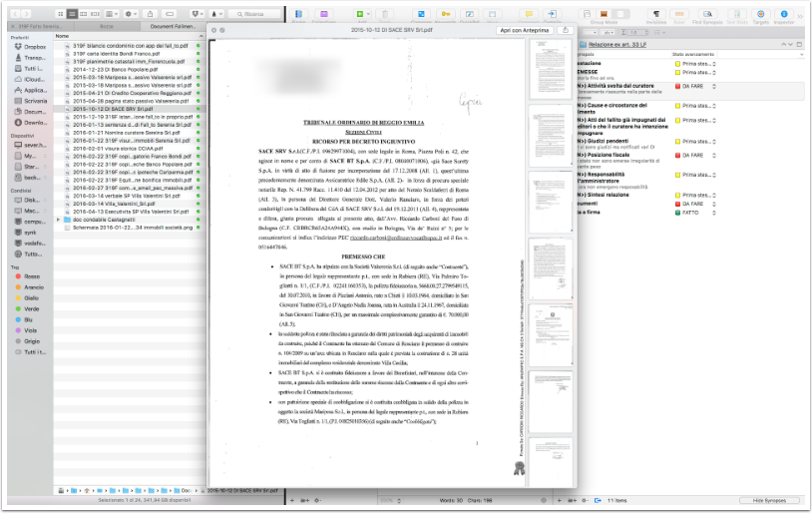
Task: Toggle editor split icon in header
Action: click(x=799, y=45)
